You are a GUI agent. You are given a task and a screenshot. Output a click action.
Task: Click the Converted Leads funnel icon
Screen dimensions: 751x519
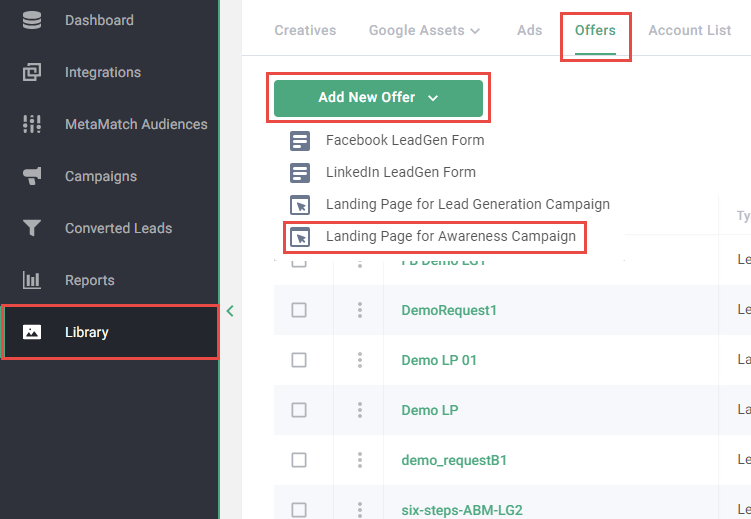[32, 228]
